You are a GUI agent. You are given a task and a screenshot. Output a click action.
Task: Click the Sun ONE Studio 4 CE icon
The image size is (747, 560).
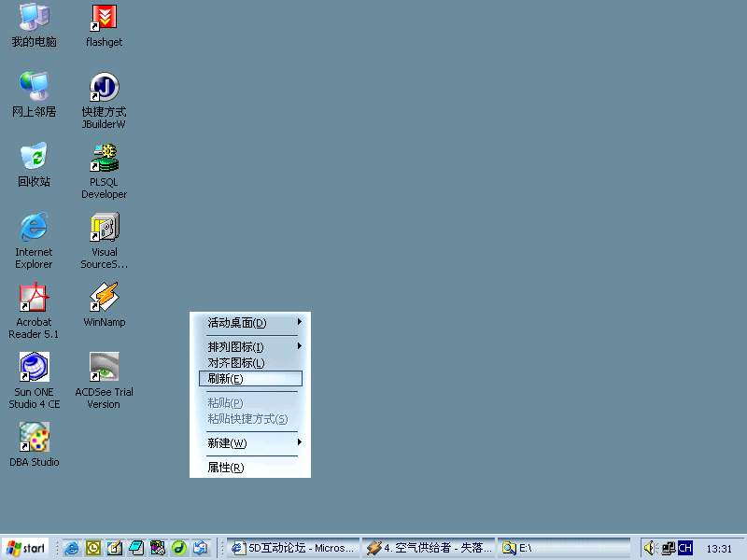(x=34, y=367)
